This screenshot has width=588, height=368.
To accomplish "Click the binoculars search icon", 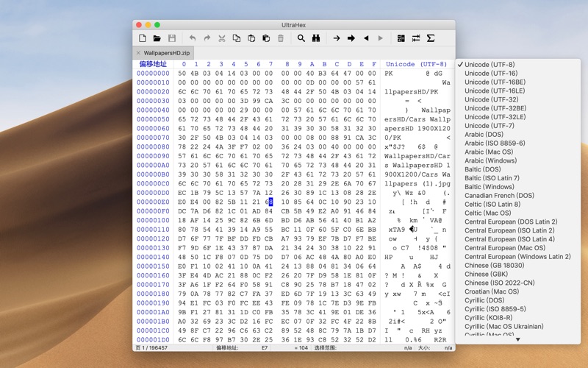I will coord(316,38).
